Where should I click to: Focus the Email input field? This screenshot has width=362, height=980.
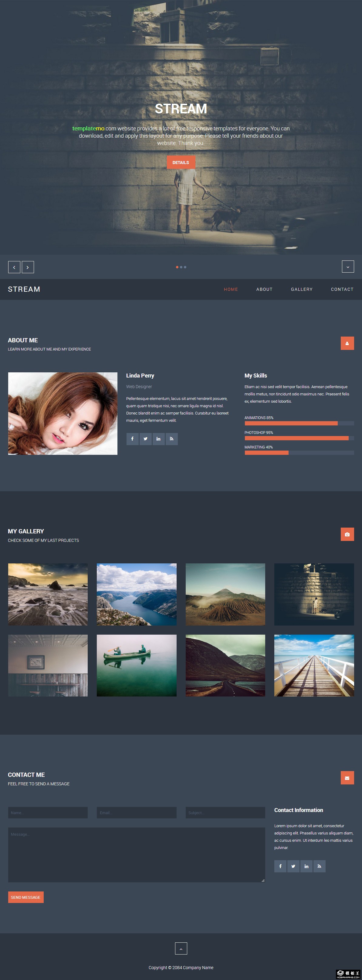pyautogui.click(x=137, y=813)
